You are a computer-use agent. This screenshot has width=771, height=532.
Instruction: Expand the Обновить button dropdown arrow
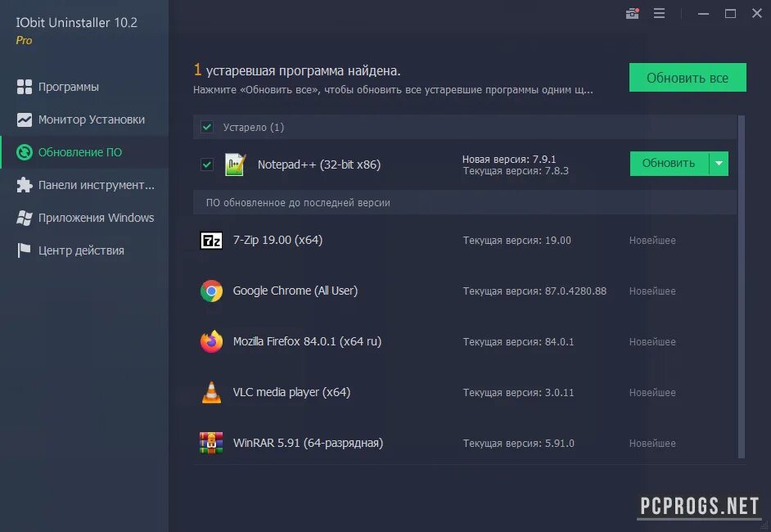point(719,163)
